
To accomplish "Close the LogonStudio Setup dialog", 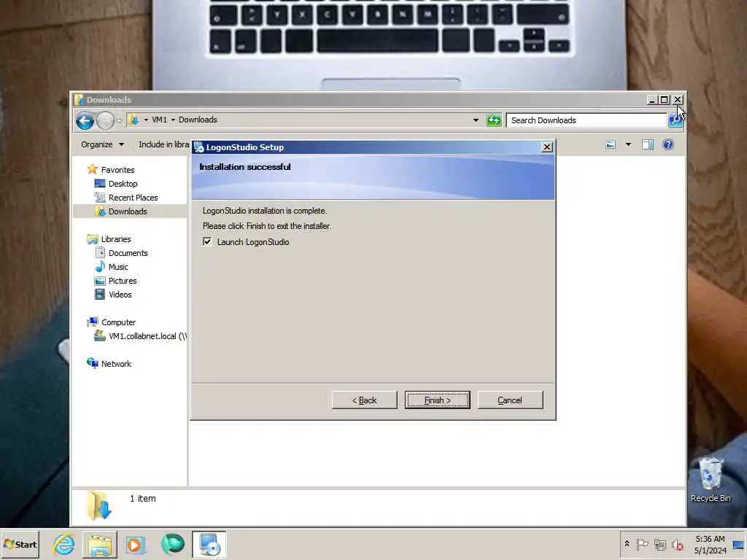I will 547,147.
